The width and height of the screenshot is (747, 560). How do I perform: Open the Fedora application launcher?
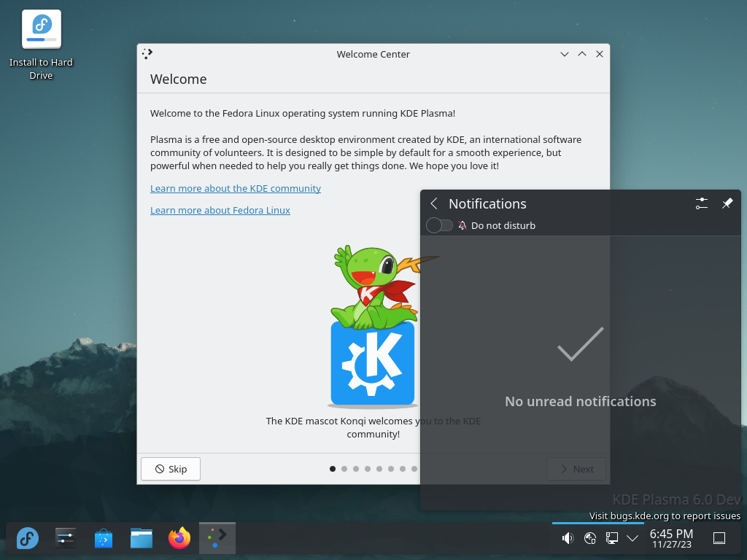coord(28,538)
